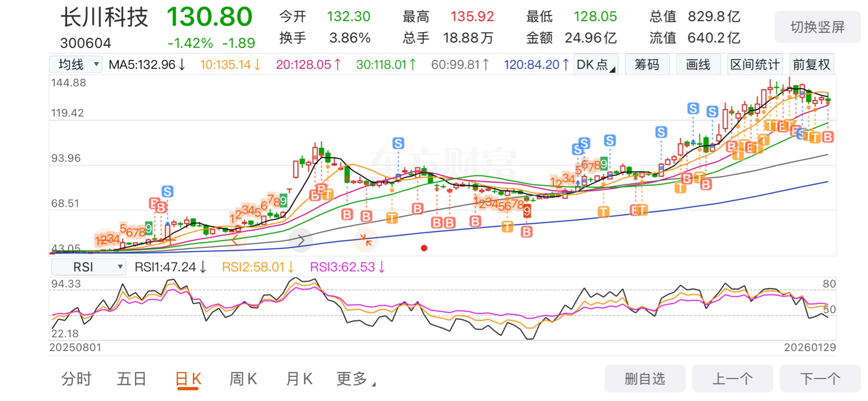Tap the small triangle on the DK点 button
Viewport: 868px width, 401px height.
[x=613, y=69]
